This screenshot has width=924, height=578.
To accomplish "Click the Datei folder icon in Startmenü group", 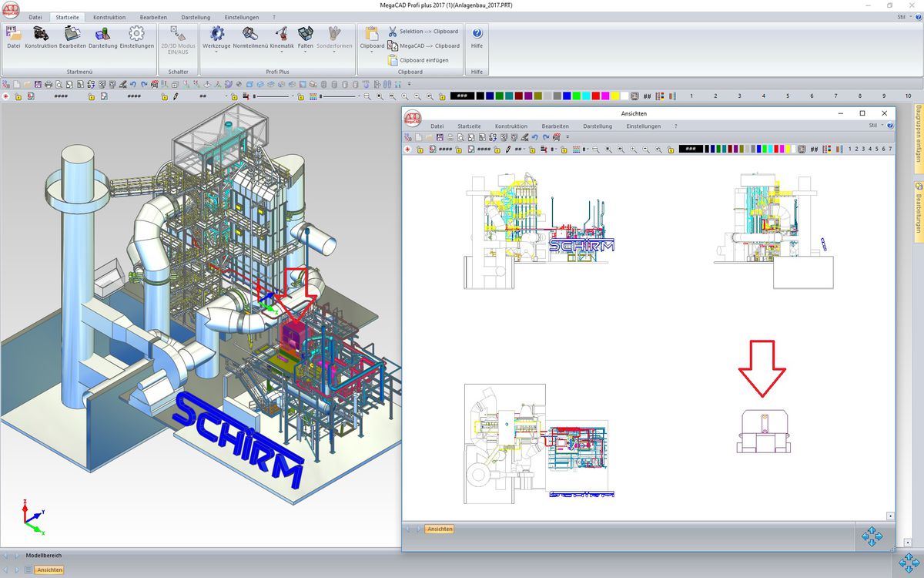I will [x=14, y=34].
